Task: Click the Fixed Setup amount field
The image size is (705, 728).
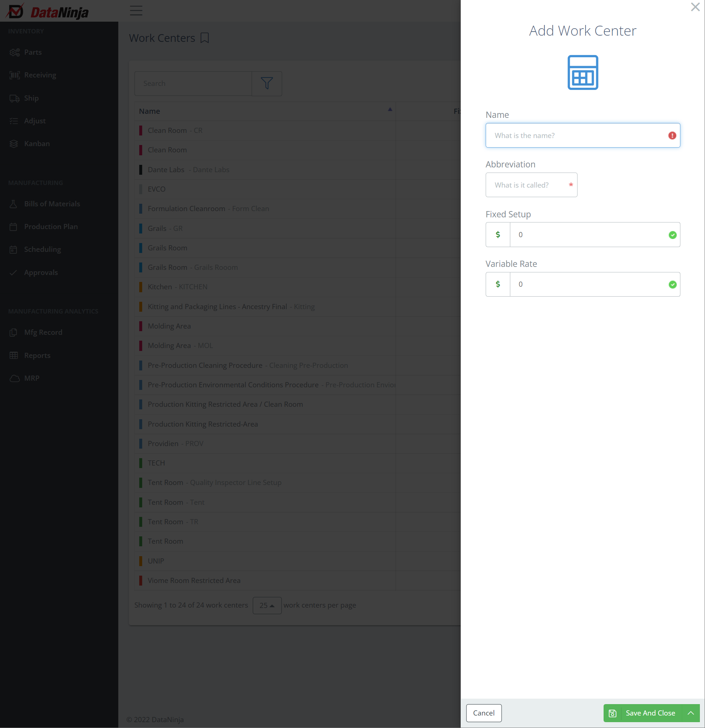Action: 595,235
